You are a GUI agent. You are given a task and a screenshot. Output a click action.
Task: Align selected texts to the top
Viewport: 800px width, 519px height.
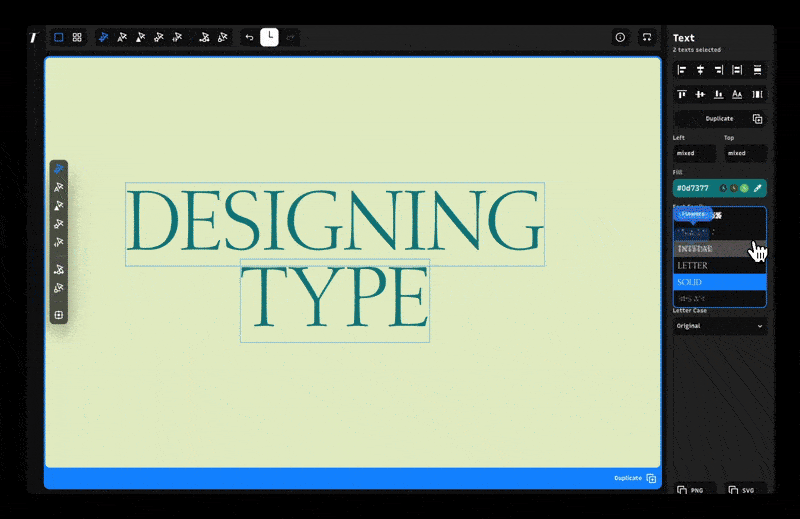pos(682,94)
